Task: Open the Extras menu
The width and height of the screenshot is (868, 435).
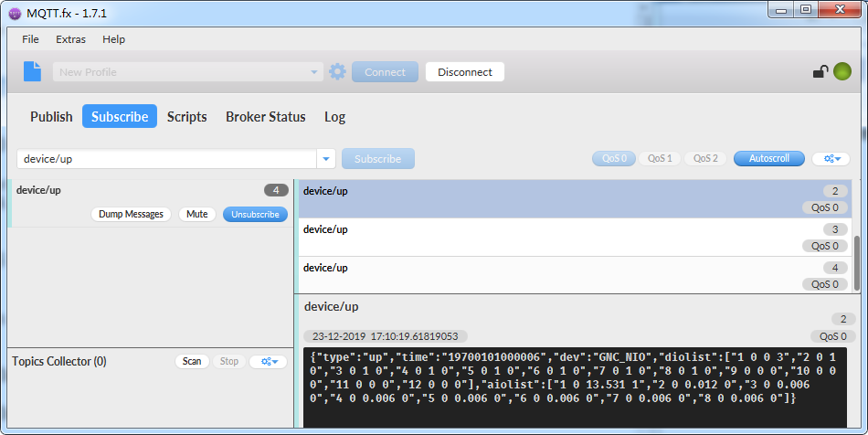Action: click(x=70, y=39)
